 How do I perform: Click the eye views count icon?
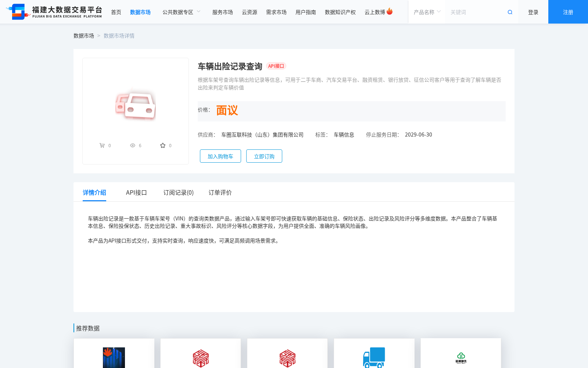(x=133, y=145)
